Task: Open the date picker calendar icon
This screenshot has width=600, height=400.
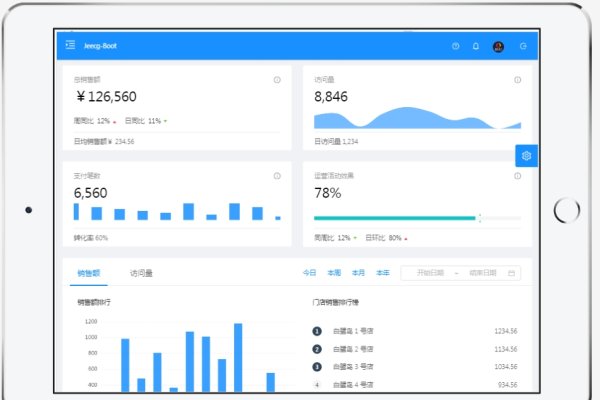Action: 512,273
